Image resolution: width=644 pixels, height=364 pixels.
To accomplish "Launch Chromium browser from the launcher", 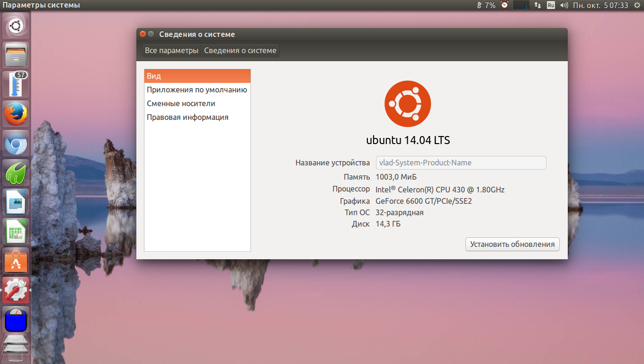I will point(16,144).
